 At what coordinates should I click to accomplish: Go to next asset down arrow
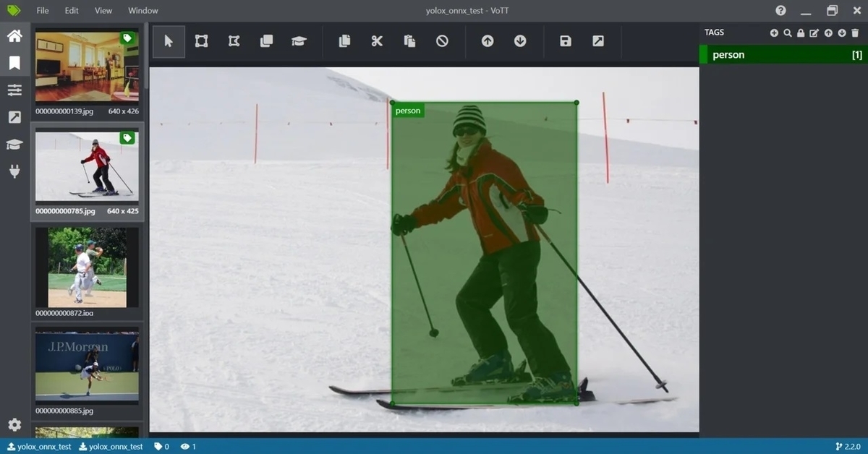[x=520, y=41]
